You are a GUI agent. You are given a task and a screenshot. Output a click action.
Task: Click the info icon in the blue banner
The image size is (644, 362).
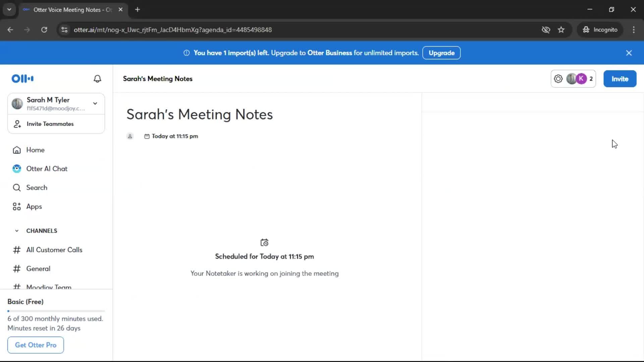186,53
